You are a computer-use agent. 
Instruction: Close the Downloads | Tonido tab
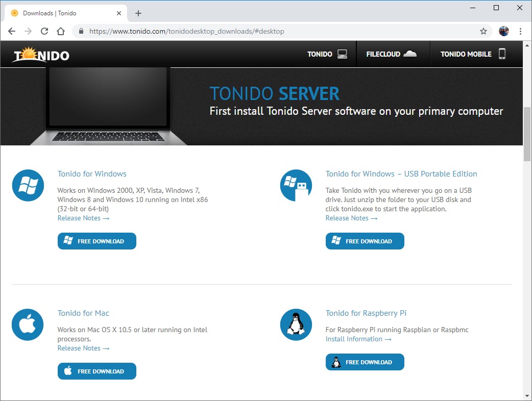(119, 13)
